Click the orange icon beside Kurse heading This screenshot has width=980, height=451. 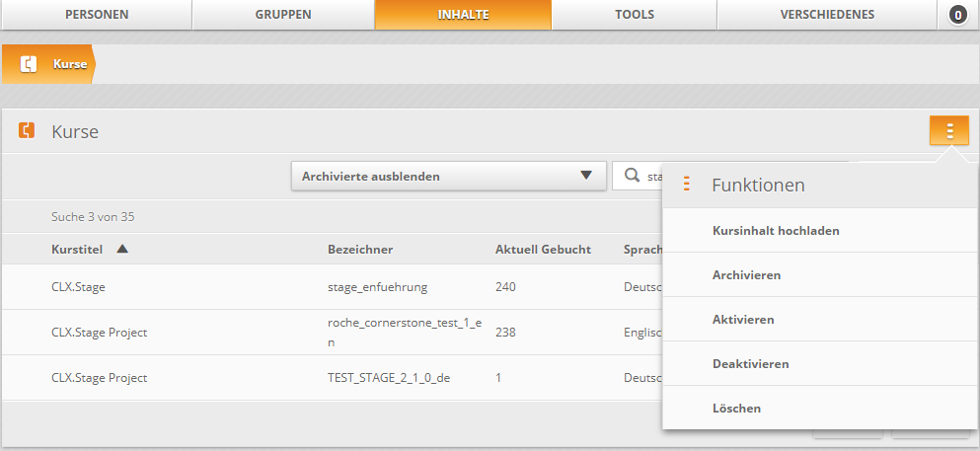[28, 130]
